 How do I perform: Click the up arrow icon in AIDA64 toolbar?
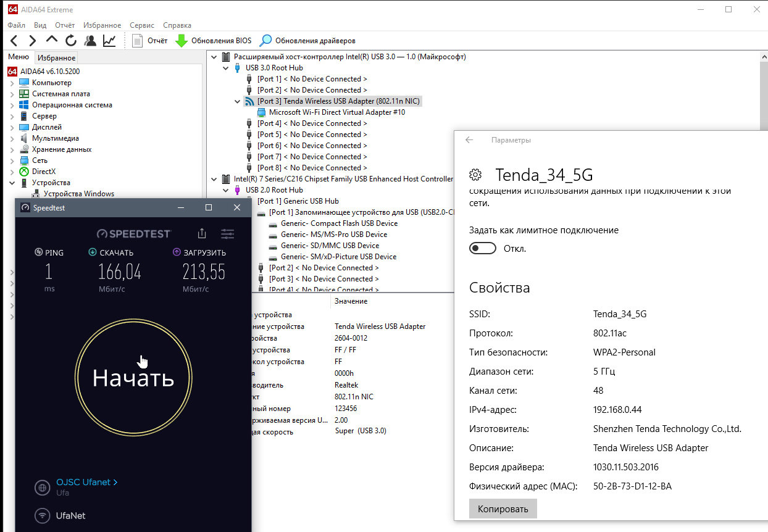click(52, 39)
